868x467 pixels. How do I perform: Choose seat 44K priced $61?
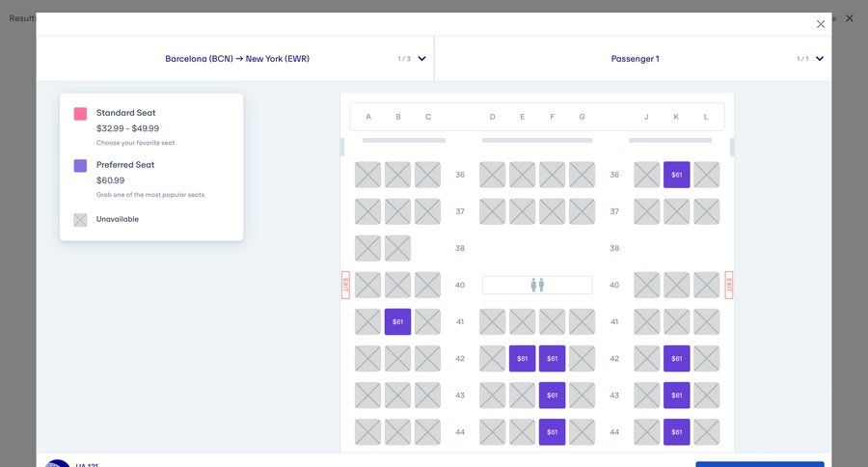[676, 431]
